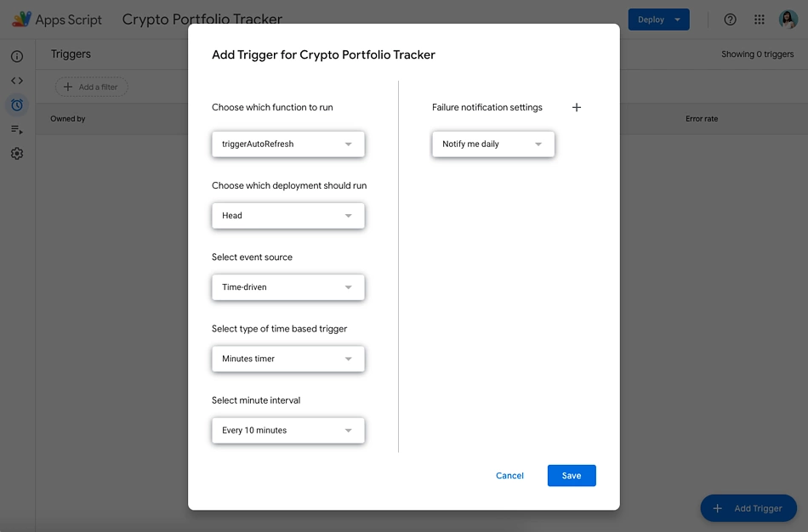Open the Apps Script home via the logo
Image resolution: width=808 pixels, height=532 pixels.
click(x=20, y=18)
